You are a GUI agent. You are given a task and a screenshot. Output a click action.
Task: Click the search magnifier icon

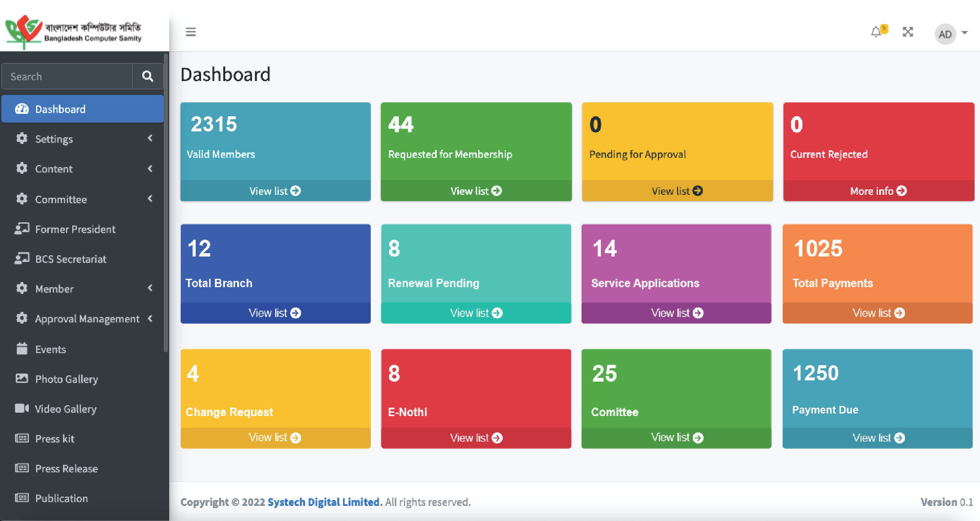coord(147,76)
